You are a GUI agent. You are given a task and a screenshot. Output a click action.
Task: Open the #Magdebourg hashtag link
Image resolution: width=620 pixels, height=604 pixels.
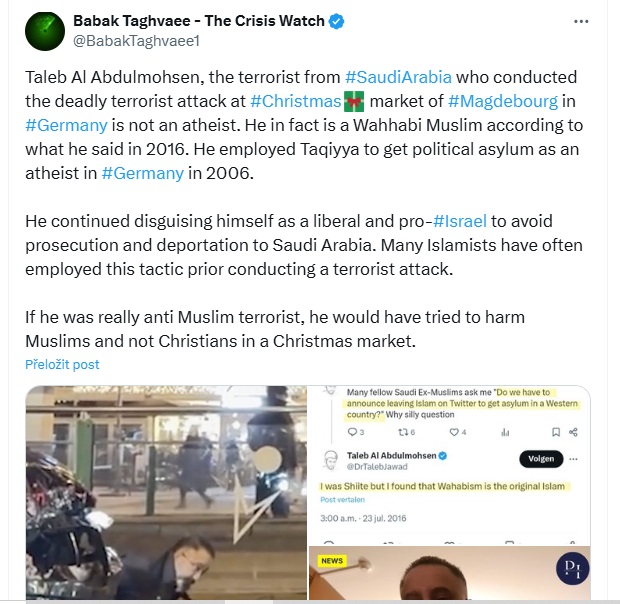pyautogui.click(x=503, y=101)
